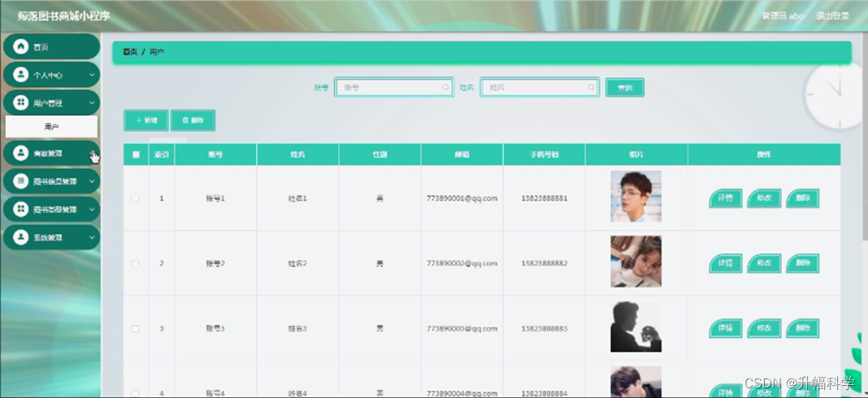Click email 773890003@qq.com
The width and height of the screenshot is (868, 398).
[x=462, y=329]
